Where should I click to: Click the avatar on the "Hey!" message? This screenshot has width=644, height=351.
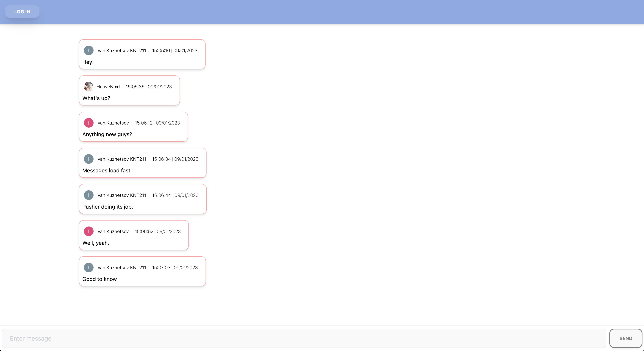(89, 50)
